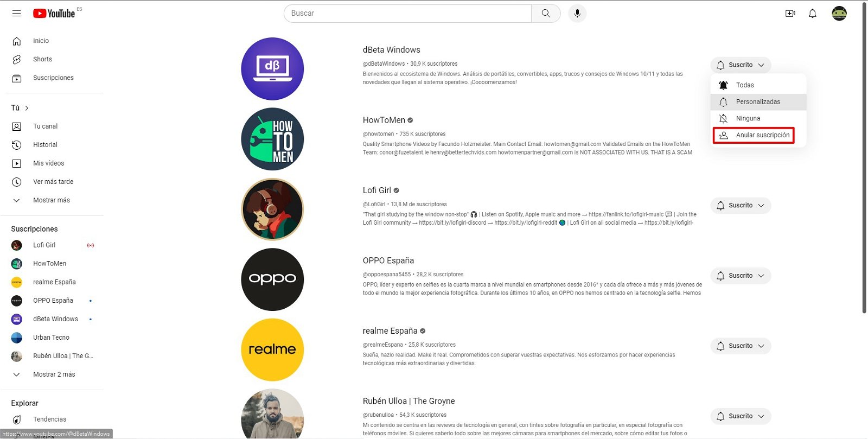
Task: Open the OPPO España Suscrito dropdown
Action: (x=741, y=276)
